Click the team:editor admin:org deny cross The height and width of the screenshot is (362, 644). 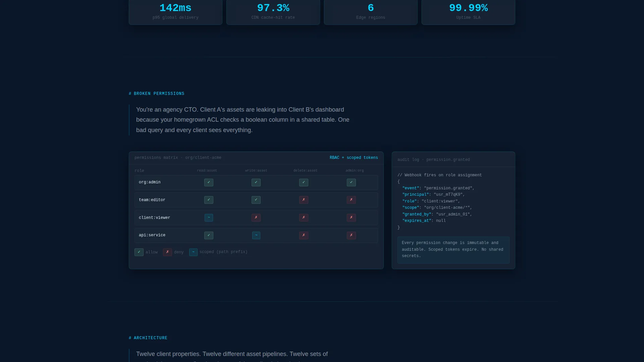(x=351, y=200)
